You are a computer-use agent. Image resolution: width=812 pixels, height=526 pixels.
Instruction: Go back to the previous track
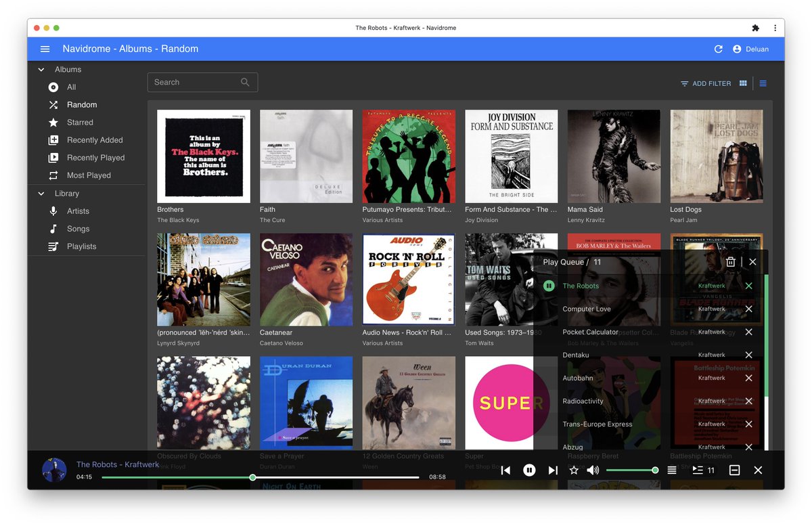click(505, 470)
